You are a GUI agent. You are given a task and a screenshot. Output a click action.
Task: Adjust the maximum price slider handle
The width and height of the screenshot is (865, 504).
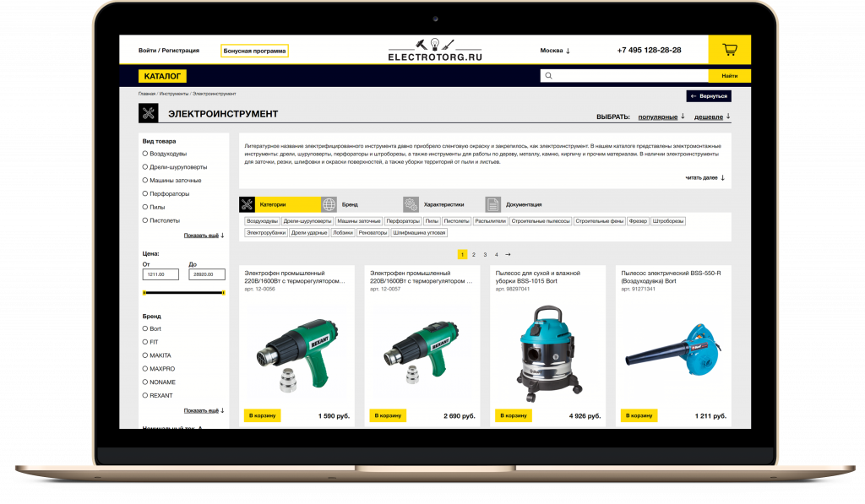point(223,293)
